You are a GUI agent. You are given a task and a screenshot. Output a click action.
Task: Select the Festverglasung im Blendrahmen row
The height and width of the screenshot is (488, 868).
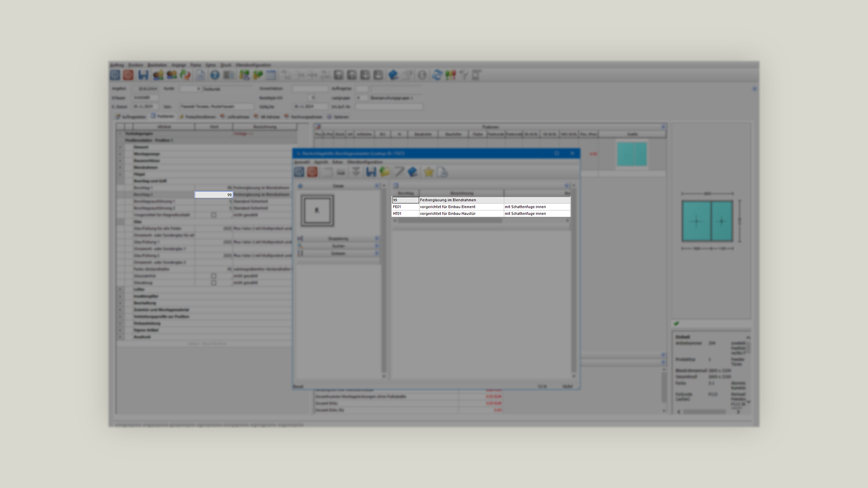(x=481, y=200)
